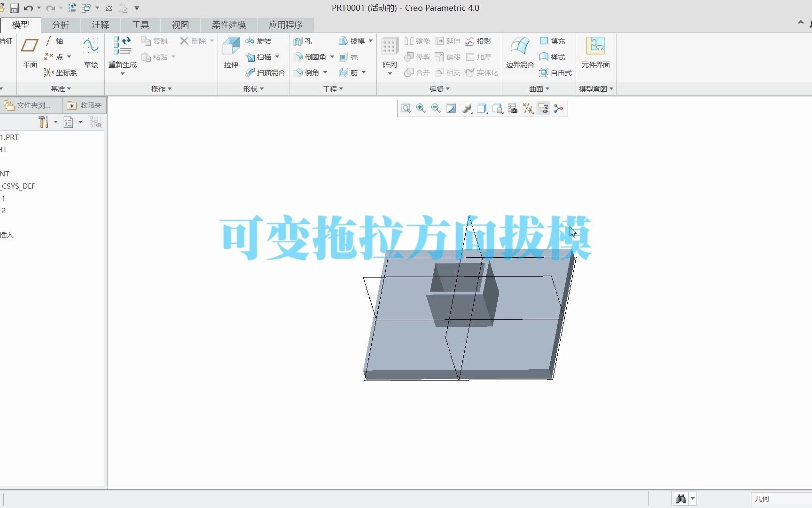Click the Repaint icon in graphics toolbar
Image resolution: width=812 pixels, height=508 pixels.
(x=451, y=109)
